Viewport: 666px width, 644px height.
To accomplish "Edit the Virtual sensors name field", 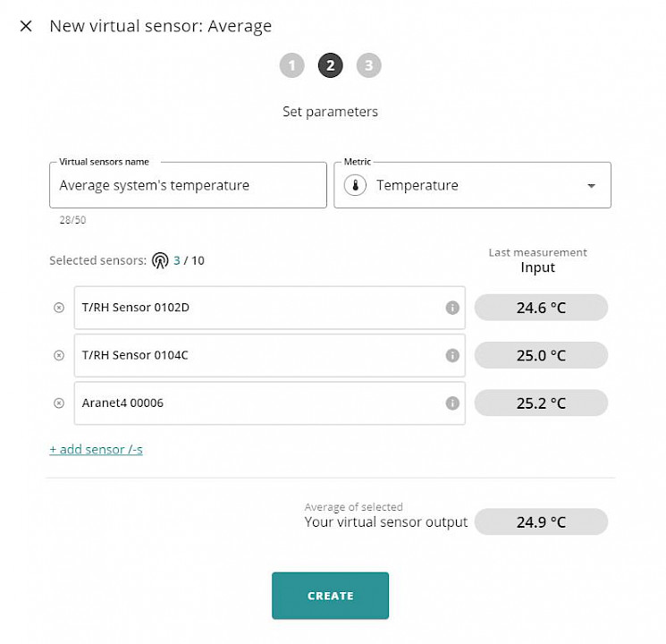I will (x=188, y=185).
